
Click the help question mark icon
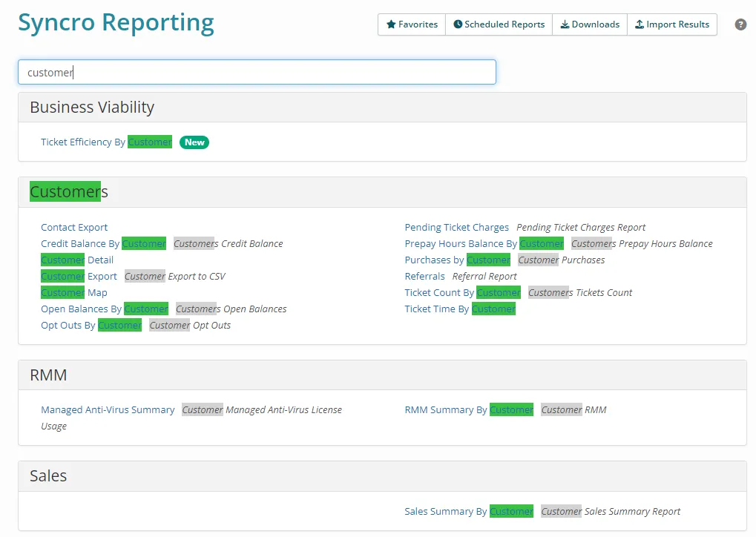(740, 24)
